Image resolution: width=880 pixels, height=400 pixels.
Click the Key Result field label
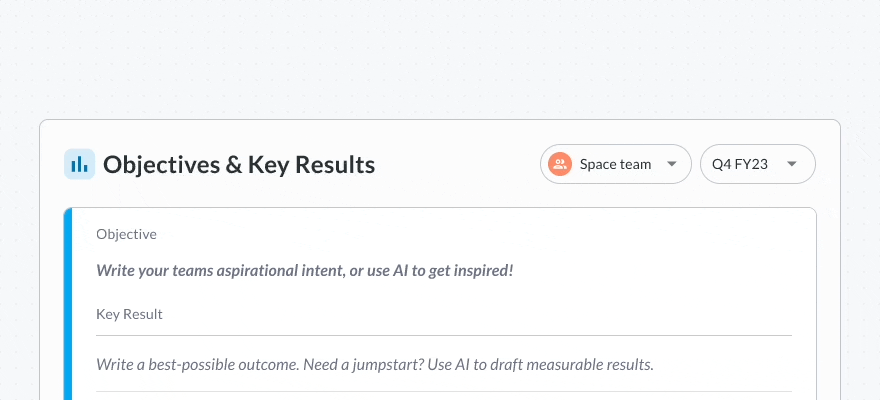pos(129,314)
